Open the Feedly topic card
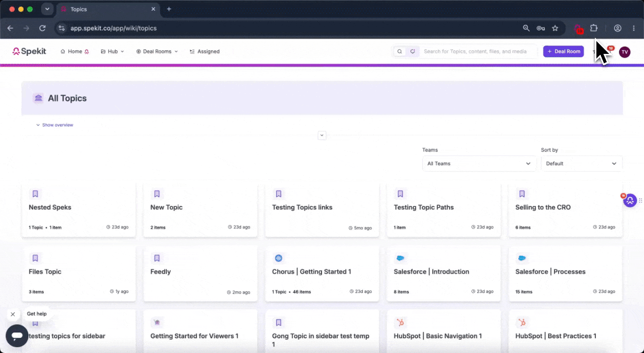 click(x=200, y=274)
